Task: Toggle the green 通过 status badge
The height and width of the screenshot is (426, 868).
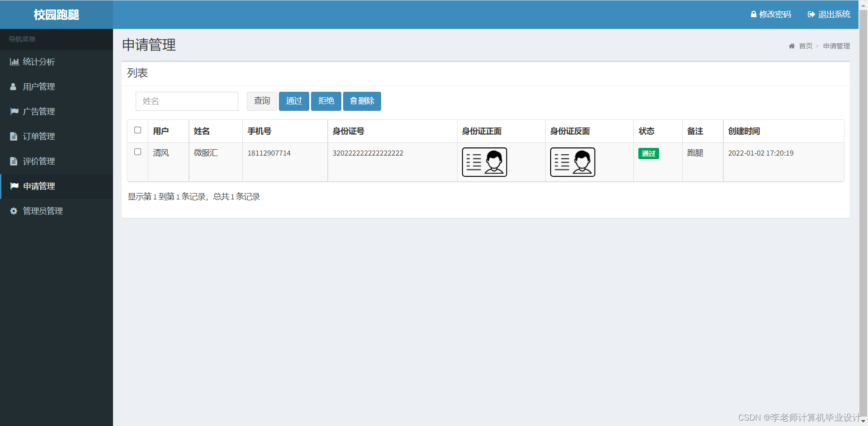Action: 648,153
